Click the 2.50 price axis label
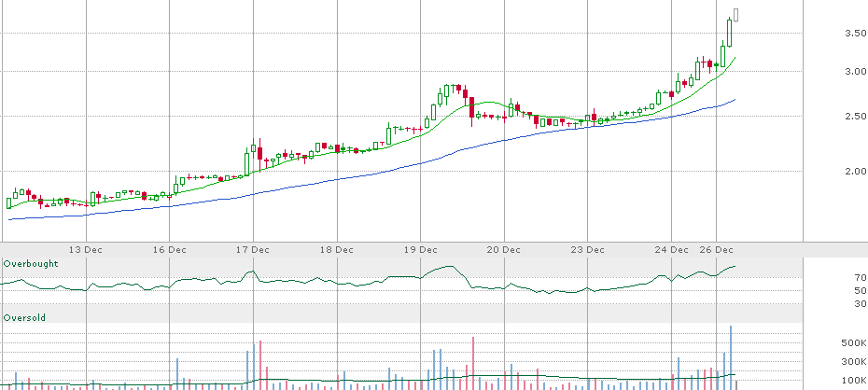 (x=855, y=117)
